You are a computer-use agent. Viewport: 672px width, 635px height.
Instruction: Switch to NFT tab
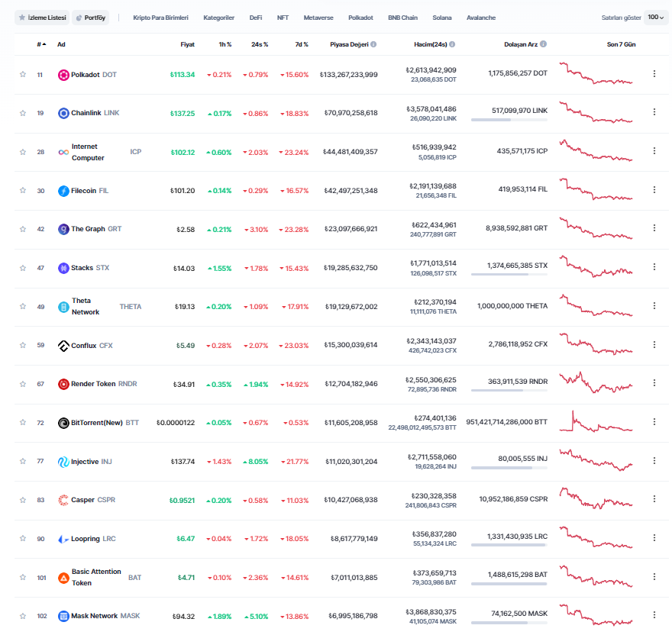point(283,18)
